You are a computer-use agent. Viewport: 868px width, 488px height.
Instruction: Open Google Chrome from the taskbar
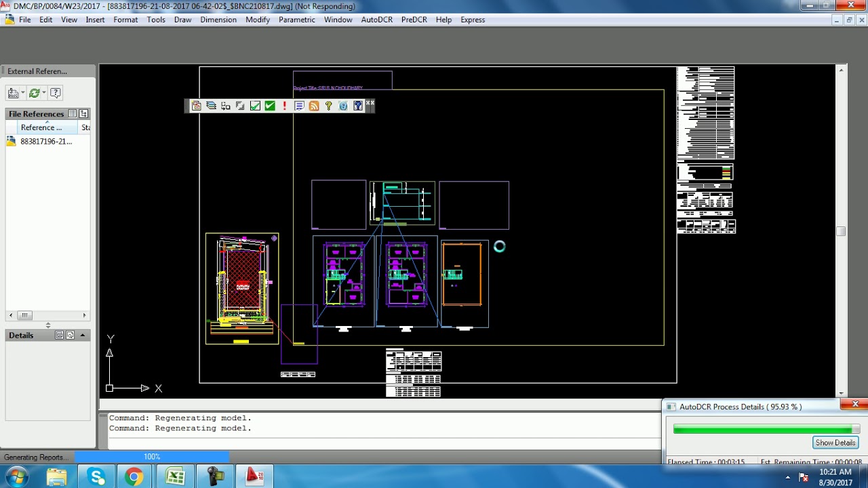(134, 476)
